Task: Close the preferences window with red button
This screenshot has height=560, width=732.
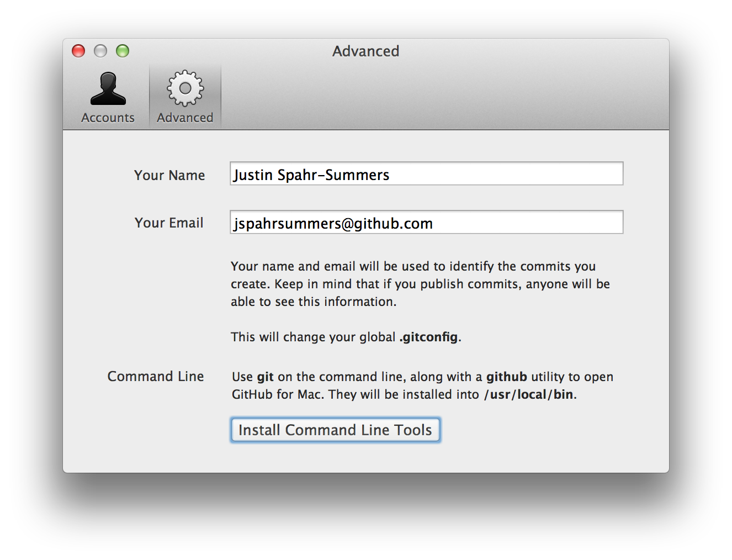Action: [79, 51]
